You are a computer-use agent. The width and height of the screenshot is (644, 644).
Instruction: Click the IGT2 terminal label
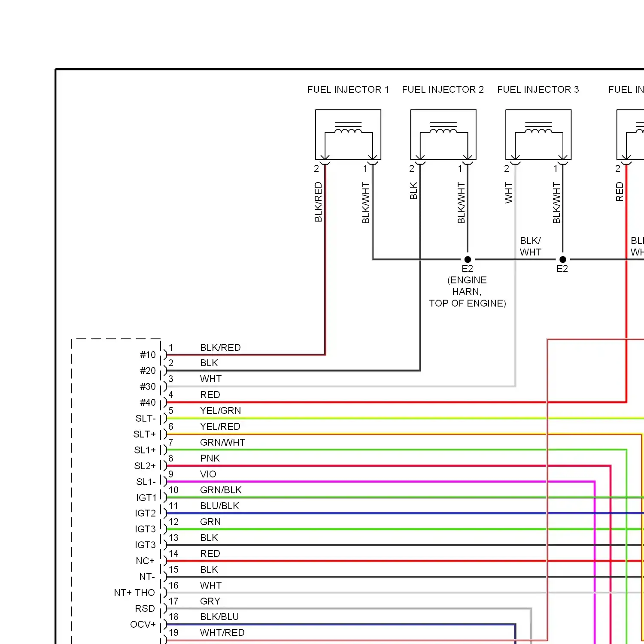[146, 513]
